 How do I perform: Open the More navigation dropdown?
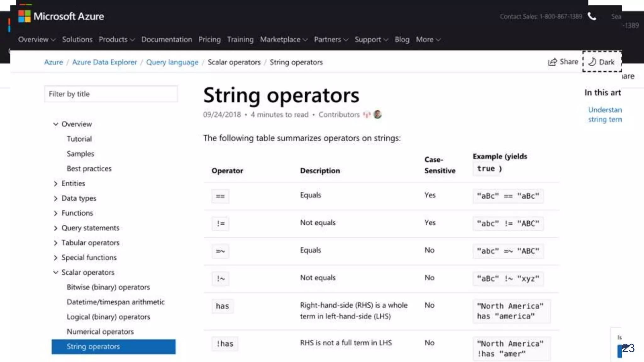(428, 40)
